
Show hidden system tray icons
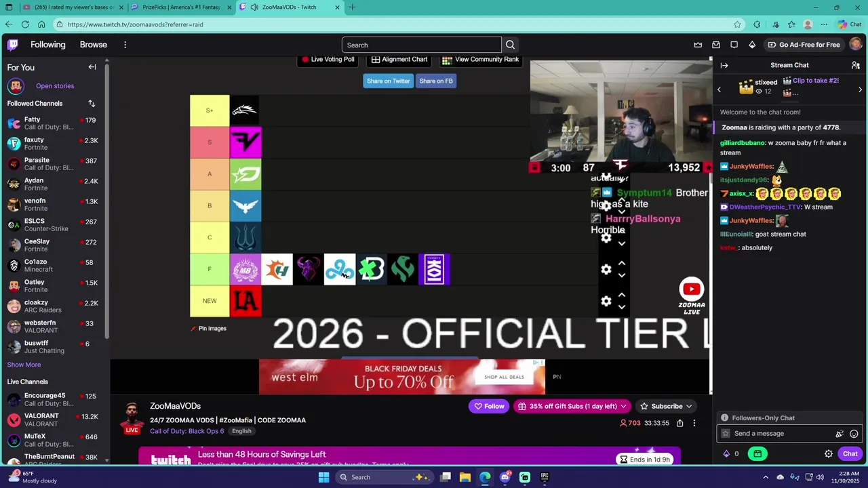pos(766,477)
